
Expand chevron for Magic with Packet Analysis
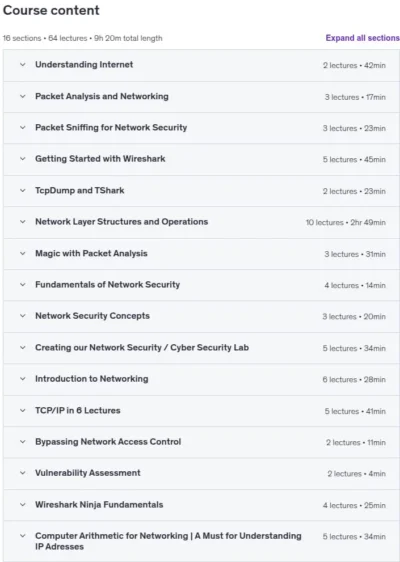coord(23,253)
